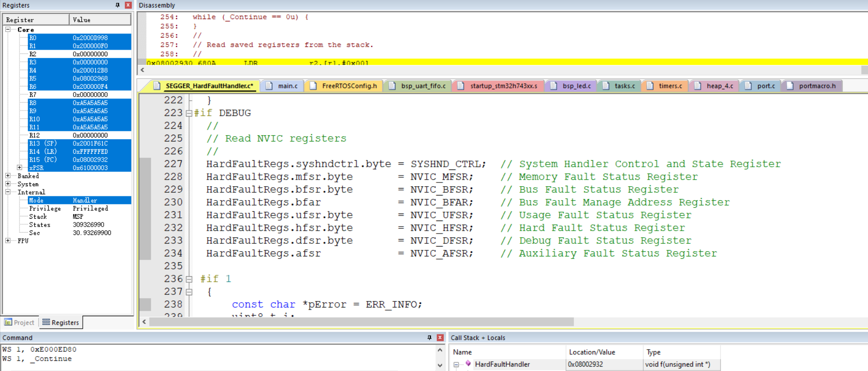Click file icon of bsp_uart_fifo.c tab

coord(393,86)
